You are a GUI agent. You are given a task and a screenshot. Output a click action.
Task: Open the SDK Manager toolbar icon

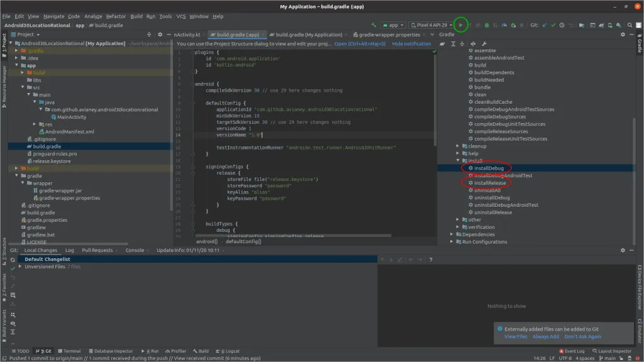[x=619, y=25]
